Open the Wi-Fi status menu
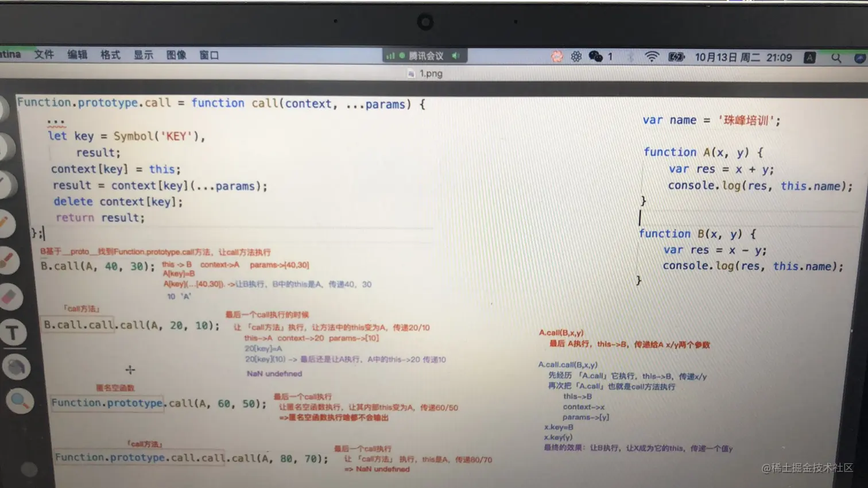Viewport: 868px width, 488px height. 652,57
